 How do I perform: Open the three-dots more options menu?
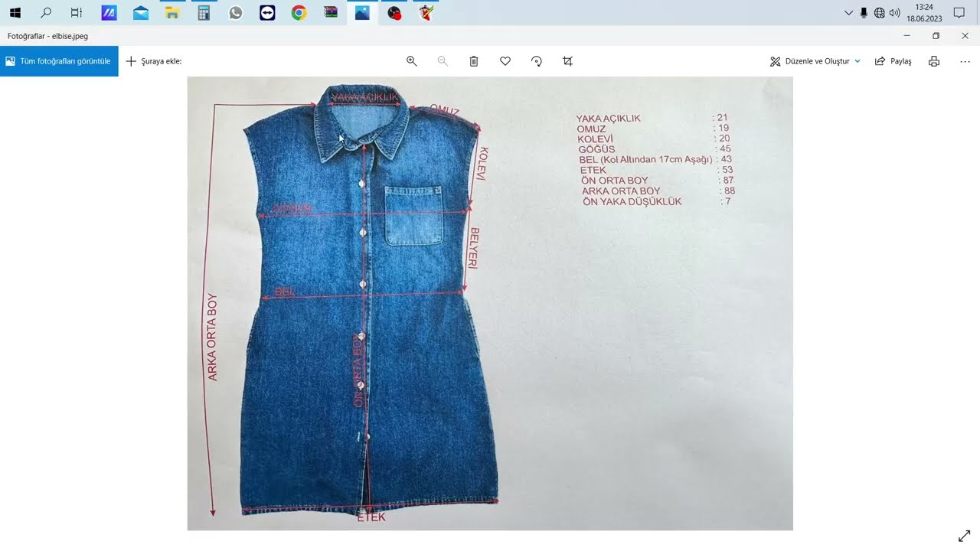965,61
